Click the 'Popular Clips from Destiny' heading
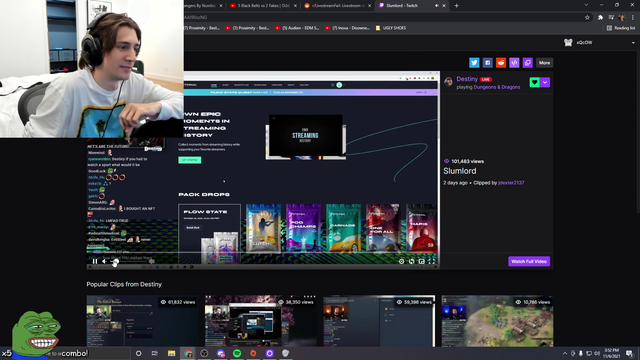Viewport: 640px width, 360px height. coord(124,284)
